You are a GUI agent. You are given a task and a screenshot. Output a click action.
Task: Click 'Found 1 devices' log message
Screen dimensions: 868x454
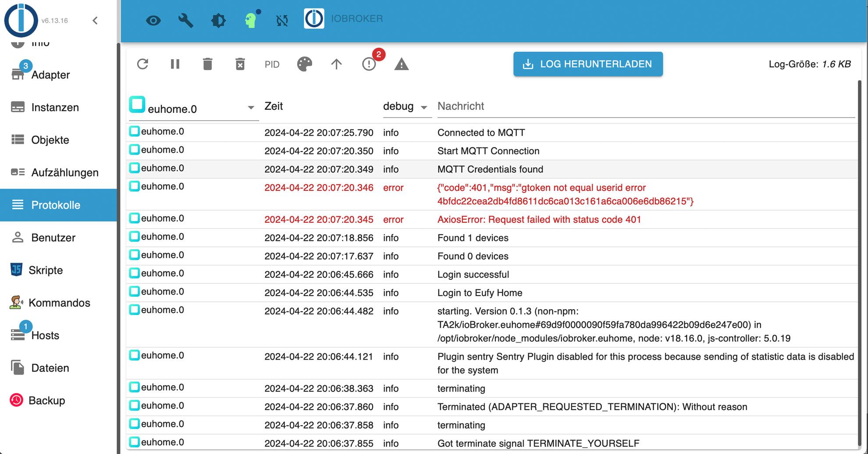[473, 238]
